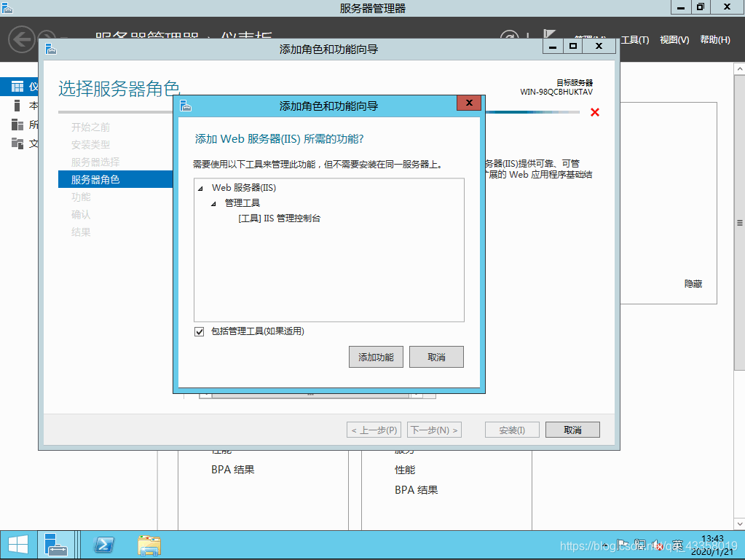The image size is (745, 560).
Task: Click the IIS dialog title bar icon
Action: pos(186,106)
